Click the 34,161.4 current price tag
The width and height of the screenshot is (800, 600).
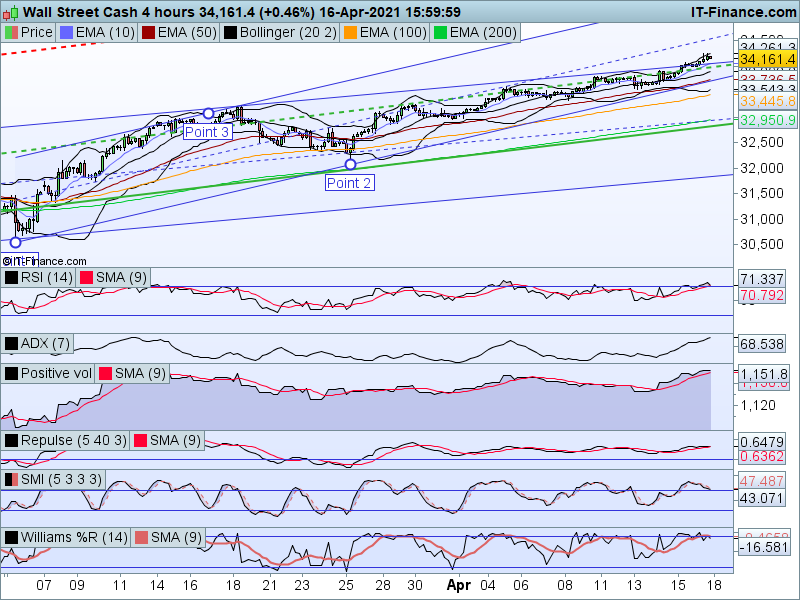(x=767, y=59)
